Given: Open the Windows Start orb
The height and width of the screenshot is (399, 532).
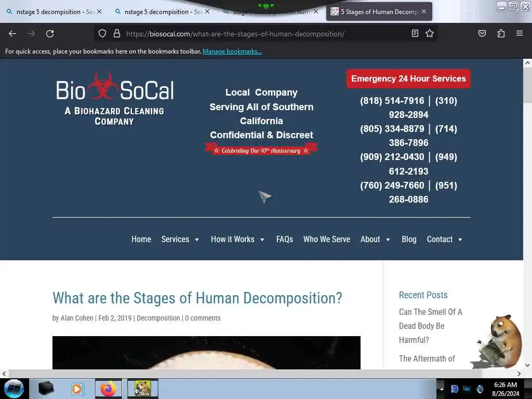Looking at the screenshot, I should pyautogui.click(x=14, y=389).
